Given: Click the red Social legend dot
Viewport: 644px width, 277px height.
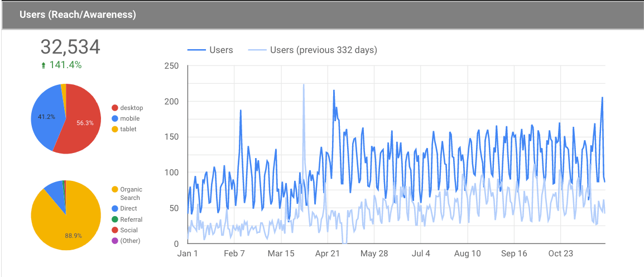Looking at the screenshot, I should coord(115,230).
